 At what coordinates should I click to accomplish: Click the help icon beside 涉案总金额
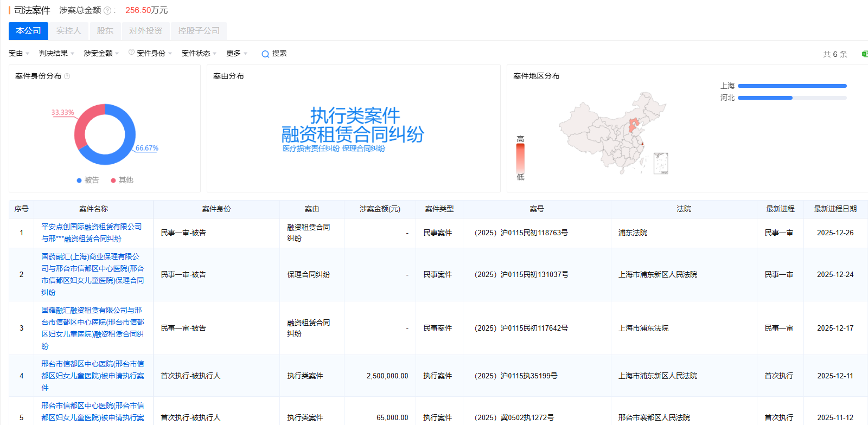[x=107, y=11]
